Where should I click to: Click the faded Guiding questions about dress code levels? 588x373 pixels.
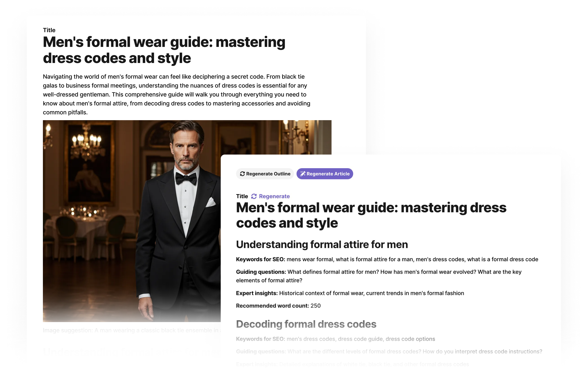(x=389, y=352)
